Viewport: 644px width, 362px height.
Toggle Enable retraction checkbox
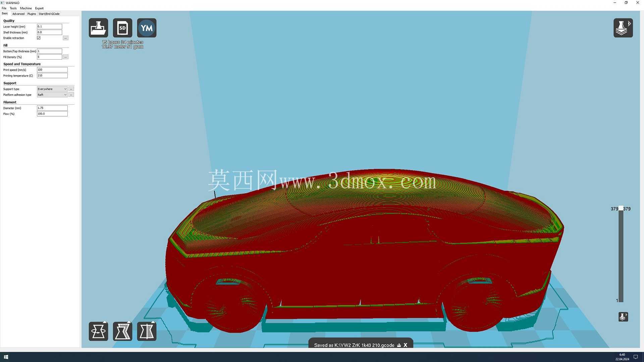39,38
